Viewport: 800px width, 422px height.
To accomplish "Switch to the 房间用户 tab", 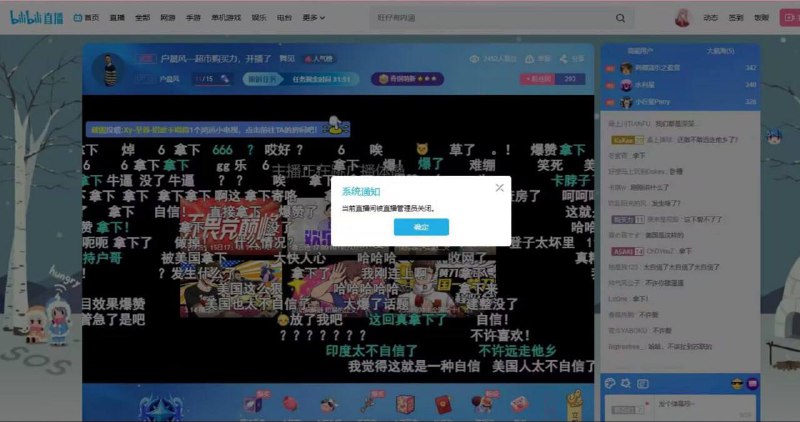I will point(640,51).
